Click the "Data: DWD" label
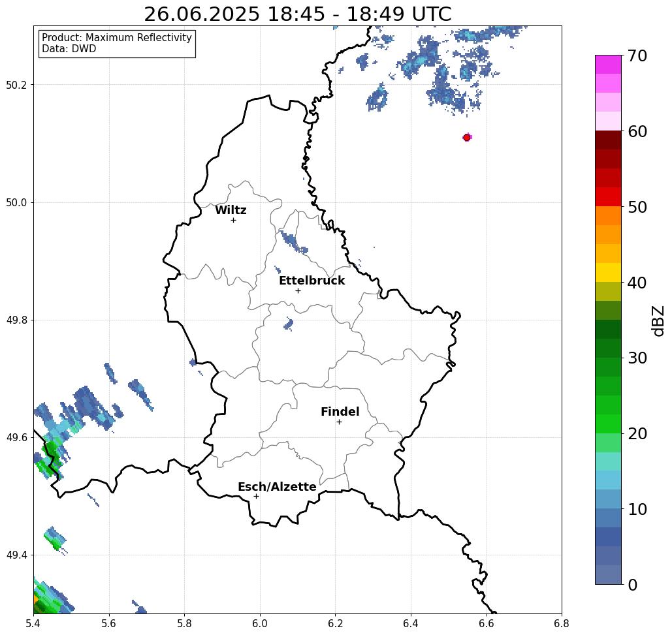The image size is (672, 635). [x=69, y=49]
